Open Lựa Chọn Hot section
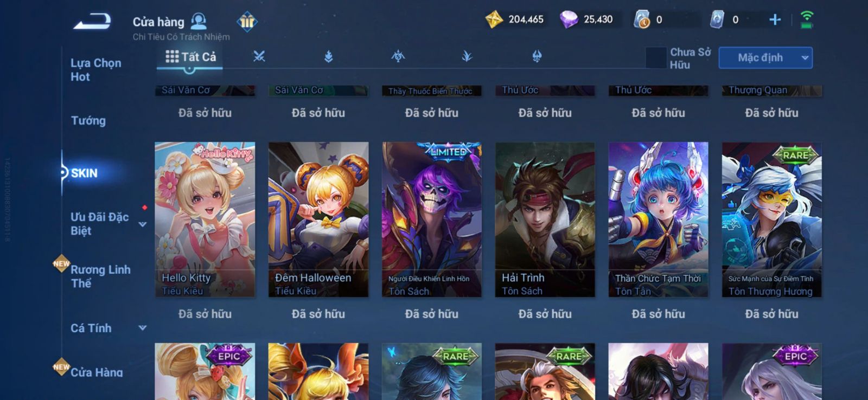 click(x=96, y=69)
